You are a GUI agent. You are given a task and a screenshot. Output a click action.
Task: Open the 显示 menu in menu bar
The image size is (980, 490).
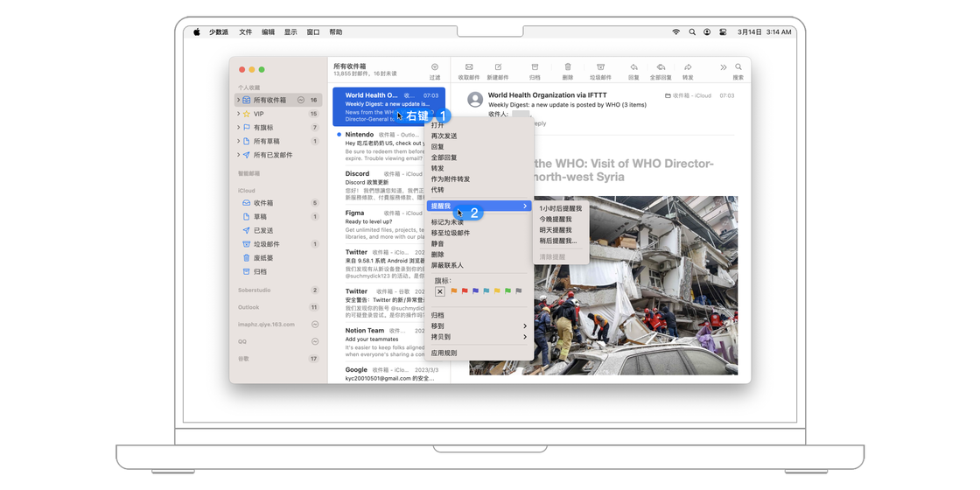(290, 31)
